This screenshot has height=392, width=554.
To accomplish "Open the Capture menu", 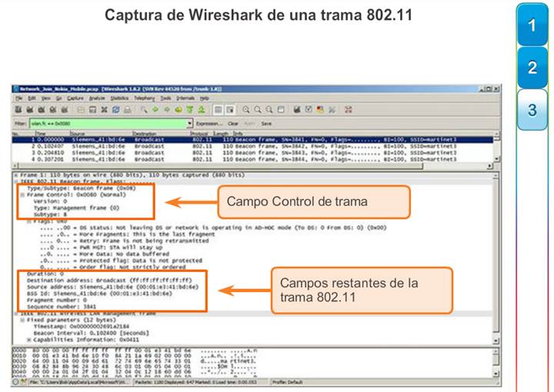I will click(x=75, y=98).
